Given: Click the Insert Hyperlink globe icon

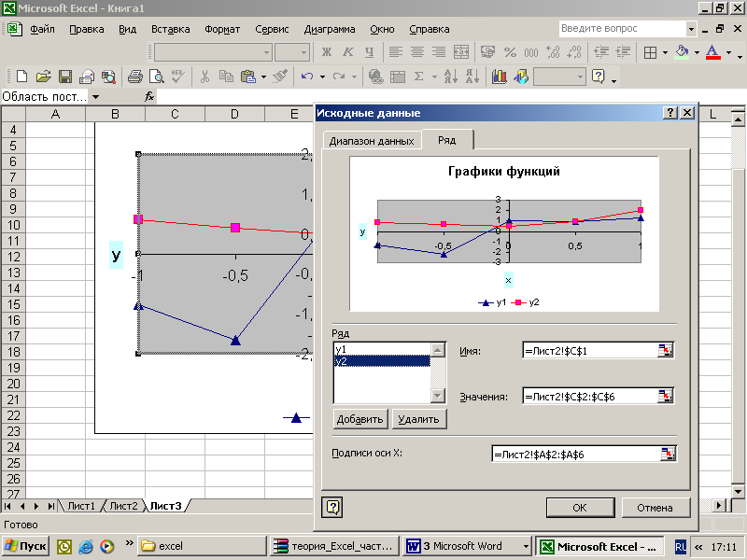Looking at the screenshot, I should [376, 77].
